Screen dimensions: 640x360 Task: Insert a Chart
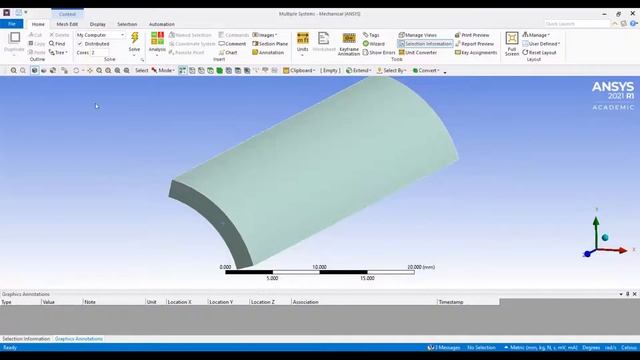pyautogui.click(x=228, y=53)
